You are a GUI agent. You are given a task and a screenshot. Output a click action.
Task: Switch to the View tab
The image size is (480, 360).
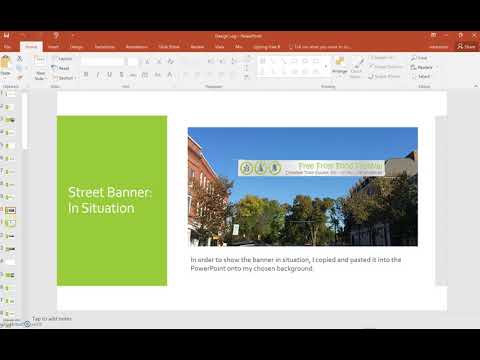click(219, 47)
